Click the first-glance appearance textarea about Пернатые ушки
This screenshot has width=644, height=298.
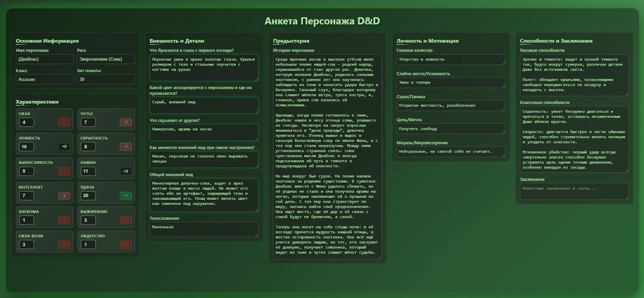(204, 68)
